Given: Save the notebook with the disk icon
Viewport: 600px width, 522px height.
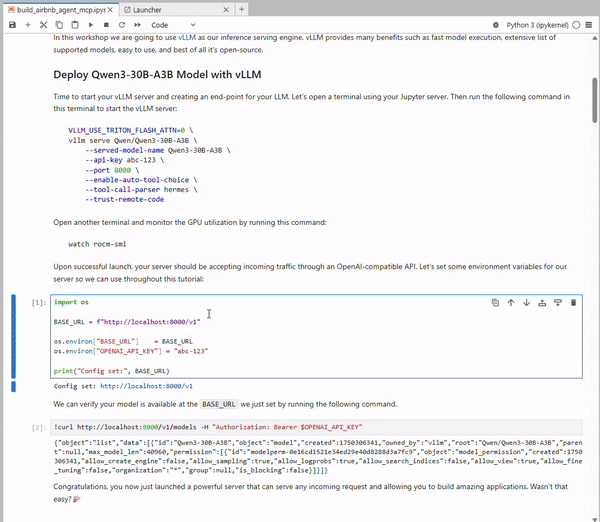Looking at the screenshot, I should pyautogui.click(x=11, y=24).
